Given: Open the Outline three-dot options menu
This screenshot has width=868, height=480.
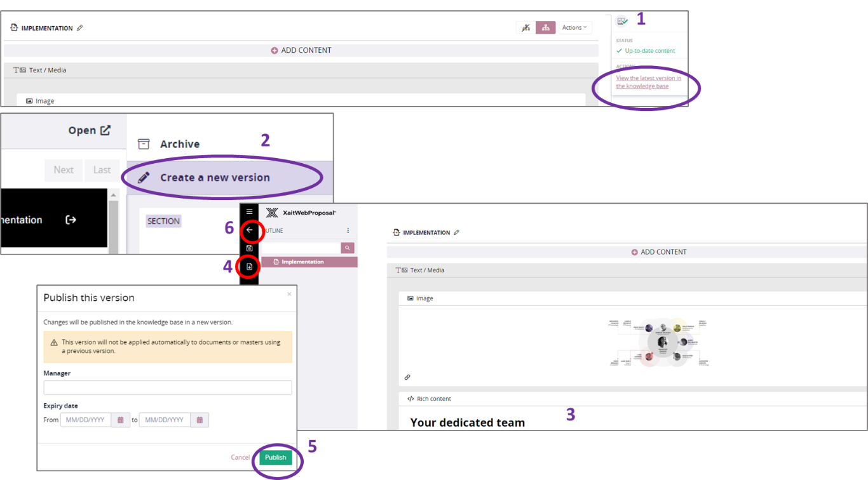Looking at the screenshot, I should click(348, 230).
